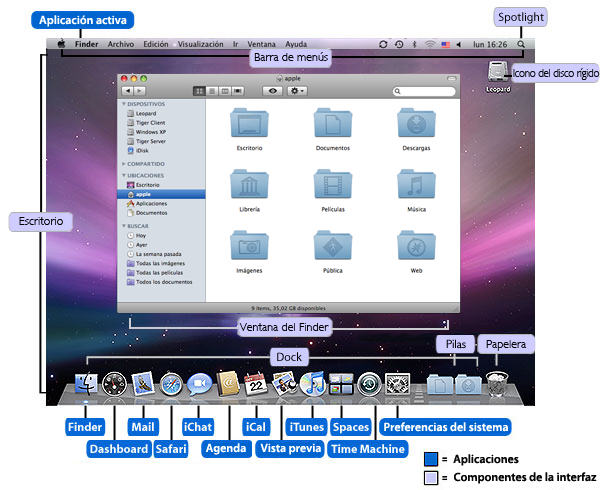Click the Quick Look eye button
Screen dimensions: 600x490
click(x=272, y=91)
